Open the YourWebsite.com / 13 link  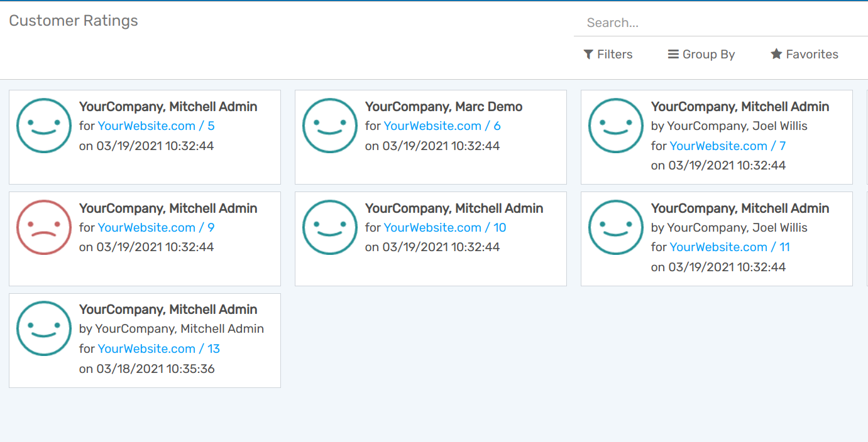158,348
